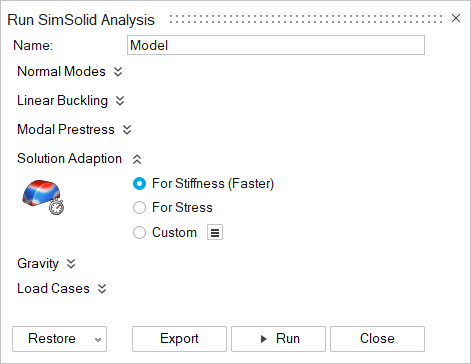Choose the Custom adaption radio button

click(139, 232)
